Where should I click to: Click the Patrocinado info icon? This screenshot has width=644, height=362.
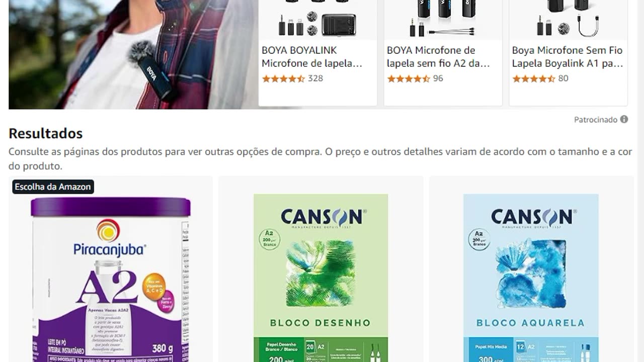pyautogui.click(x=624, y=120)
